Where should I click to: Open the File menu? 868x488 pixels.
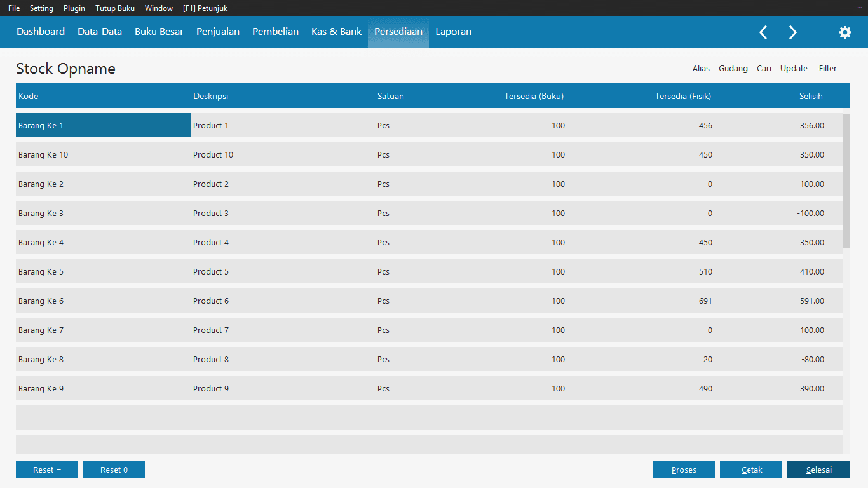[14, 8]
